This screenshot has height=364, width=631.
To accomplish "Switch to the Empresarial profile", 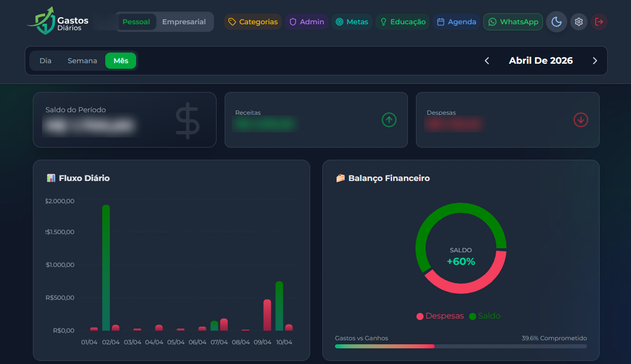I will pos(184,22).
